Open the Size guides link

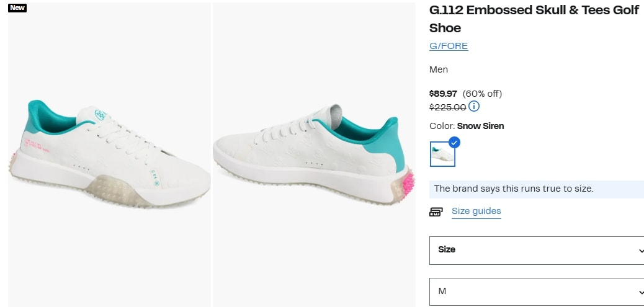(476, 211)
